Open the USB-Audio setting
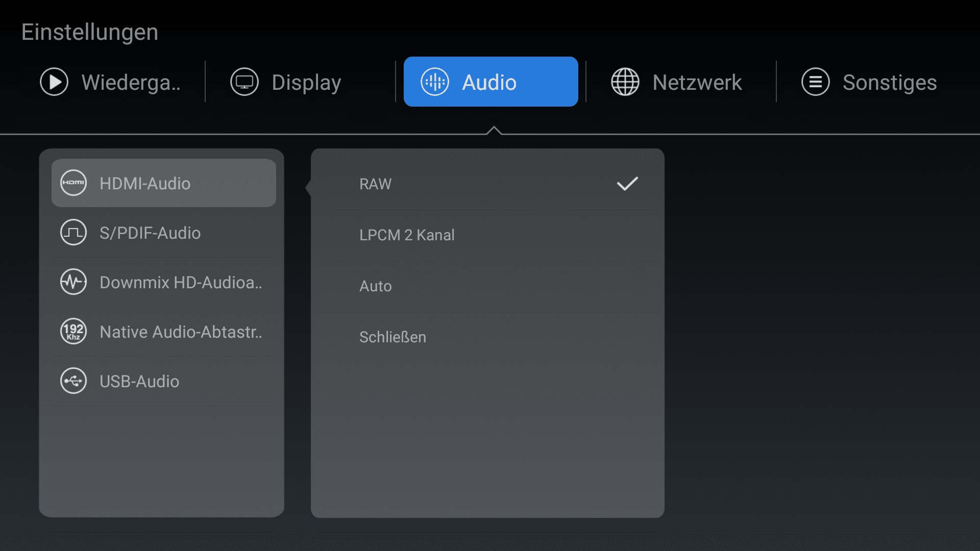Viewport: 980px width, 551px height. coord(139,382)
